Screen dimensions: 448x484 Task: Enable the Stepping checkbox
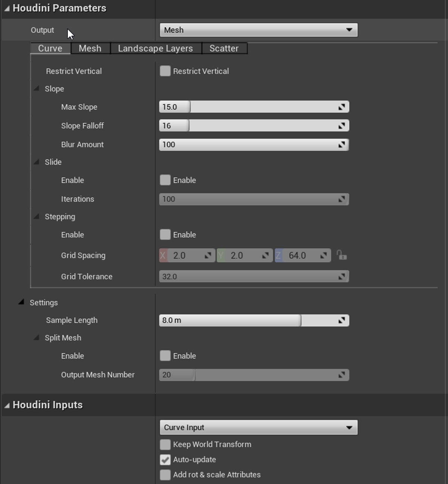[x=165, y=235]
